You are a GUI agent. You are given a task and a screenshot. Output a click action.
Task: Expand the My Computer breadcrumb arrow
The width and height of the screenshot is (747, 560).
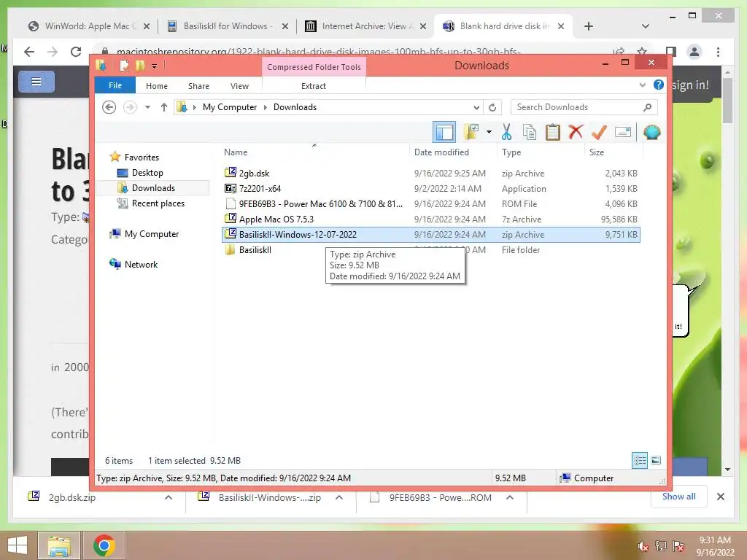pyautogui.click(x=266, y=107)
